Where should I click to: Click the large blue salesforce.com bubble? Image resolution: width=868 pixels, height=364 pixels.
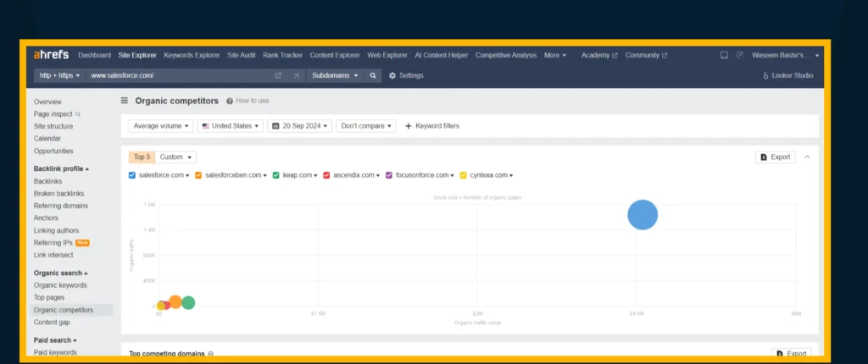[643, 214]
